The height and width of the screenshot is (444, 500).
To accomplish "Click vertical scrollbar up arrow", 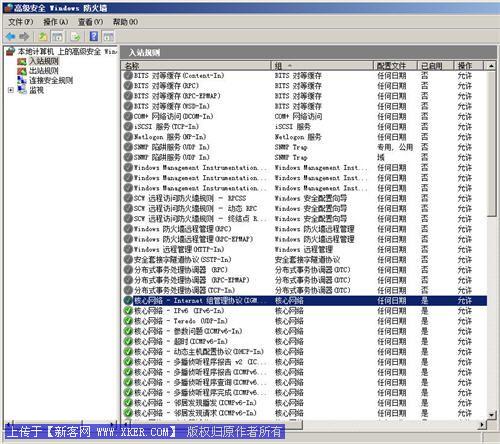I will point(491,66).
